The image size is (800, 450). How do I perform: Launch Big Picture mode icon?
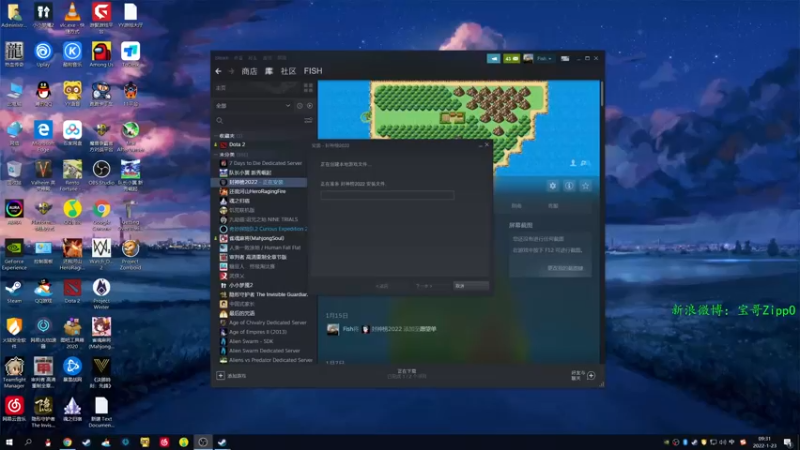click(565, 59)
